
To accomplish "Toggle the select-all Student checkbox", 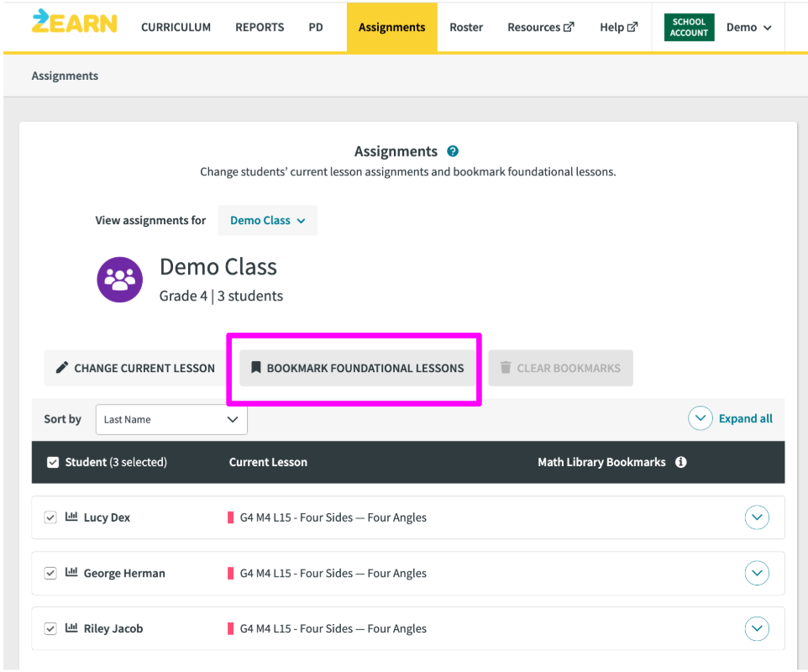I will click(x=53, y=462).
